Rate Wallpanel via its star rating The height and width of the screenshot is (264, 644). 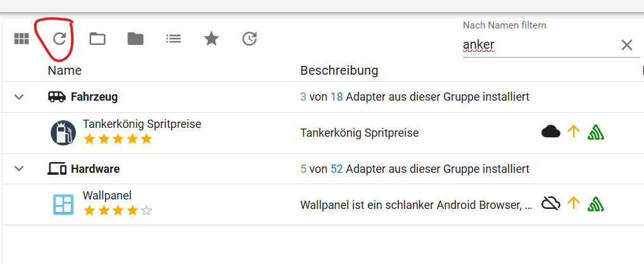pyautogui.click(x=118, y=210)
